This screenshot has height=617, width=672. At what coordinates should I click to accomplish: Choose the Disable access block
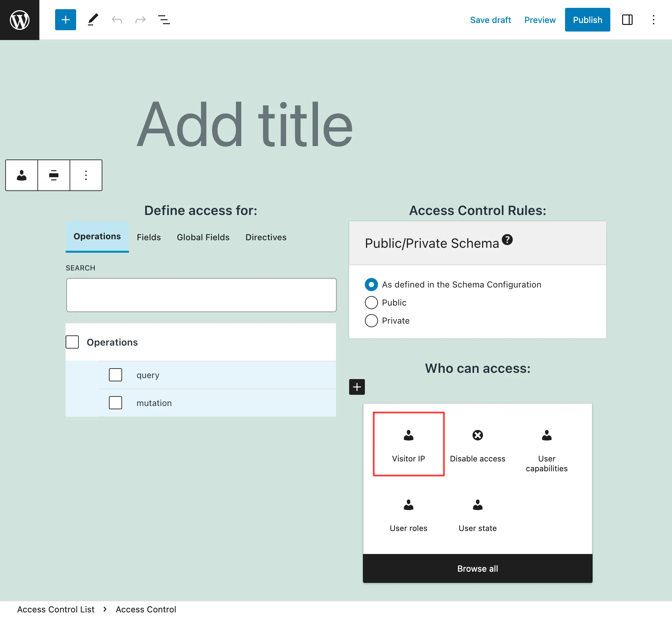tap(477, 444)
